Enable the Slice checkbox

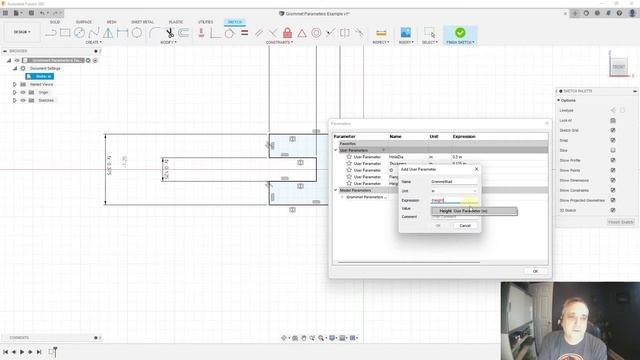pyautogui.click(x=613, y=150)
